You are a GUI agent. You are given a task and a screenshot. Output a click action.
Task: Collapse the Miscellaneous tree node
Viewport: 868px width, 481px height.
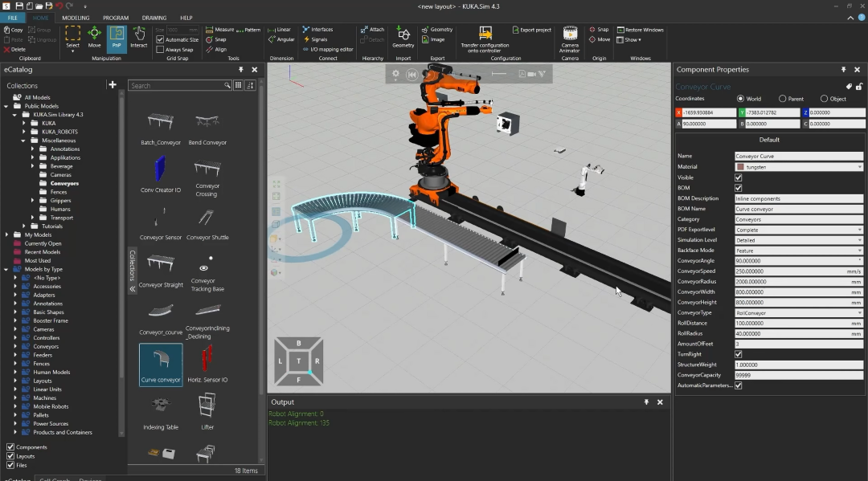(23, 141)
